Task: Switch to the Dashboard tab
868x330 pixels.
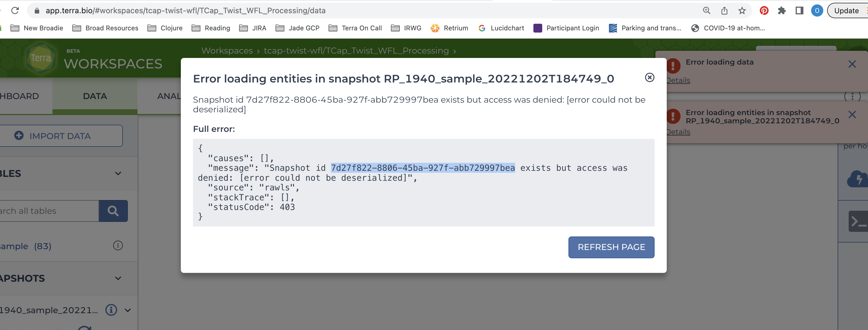Action: (x=20, y=96)
